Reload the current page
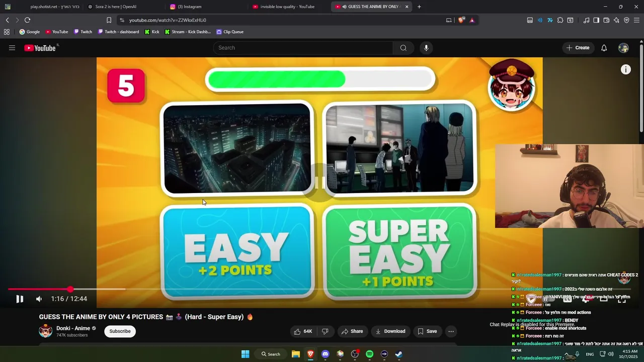This screenshot has height=362, width=644. coord(27,20)
